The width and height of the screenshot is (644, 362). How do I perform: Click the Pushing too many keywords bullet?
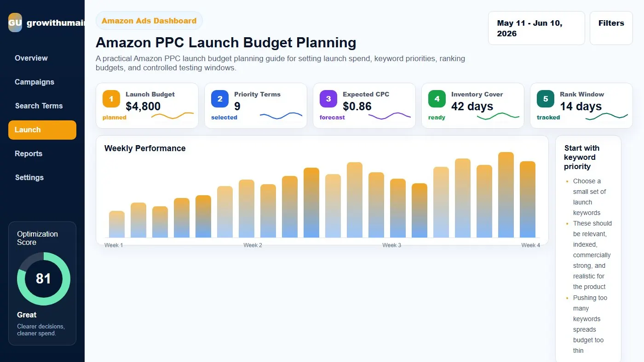click(590, 324)
